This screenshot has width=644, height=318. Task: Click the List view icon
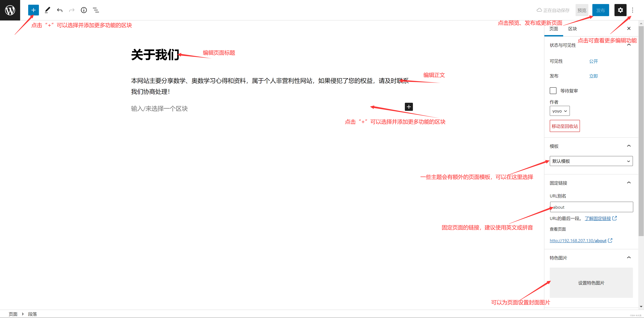tap(96, 10)
